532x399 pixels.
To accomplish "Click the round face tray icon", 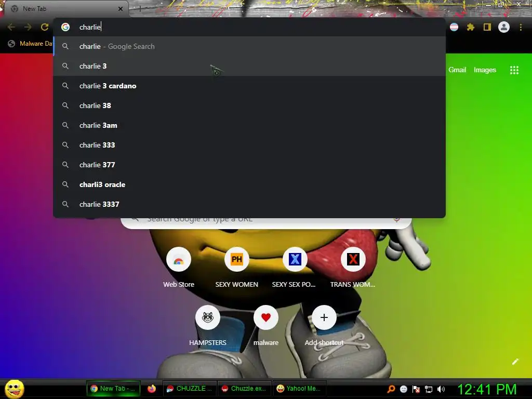I will point(403,389).
